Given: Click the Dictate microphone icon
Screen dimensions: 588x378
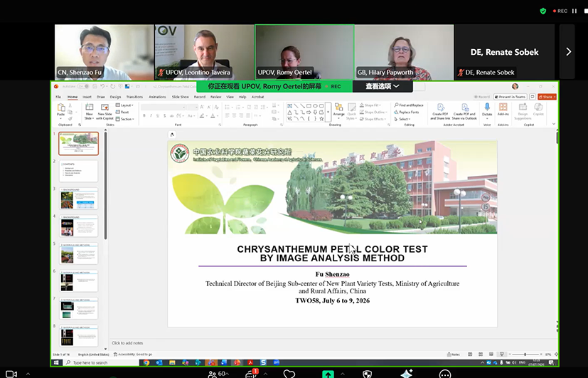Looking at the screenshot, I should (487, 110).
